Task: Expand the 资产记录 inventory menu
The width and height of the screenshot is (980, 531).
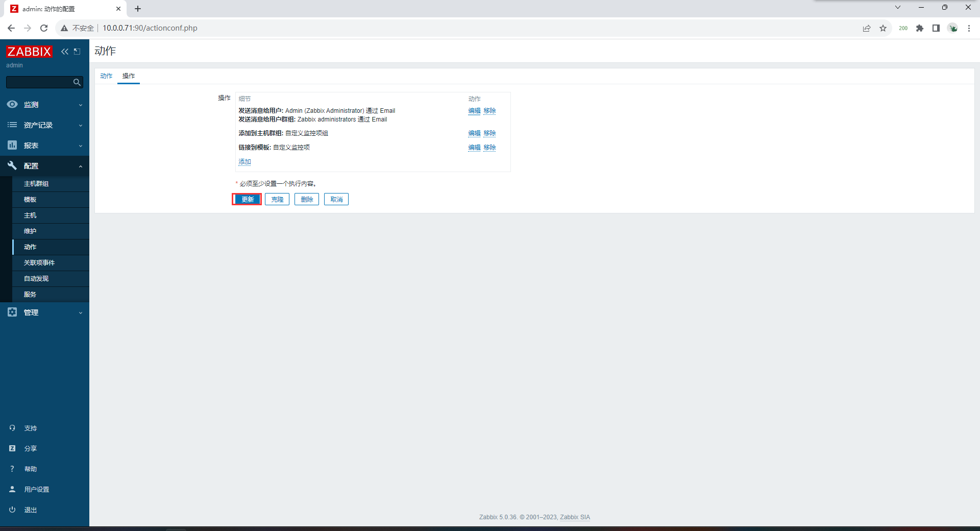Action: [44, 125]
